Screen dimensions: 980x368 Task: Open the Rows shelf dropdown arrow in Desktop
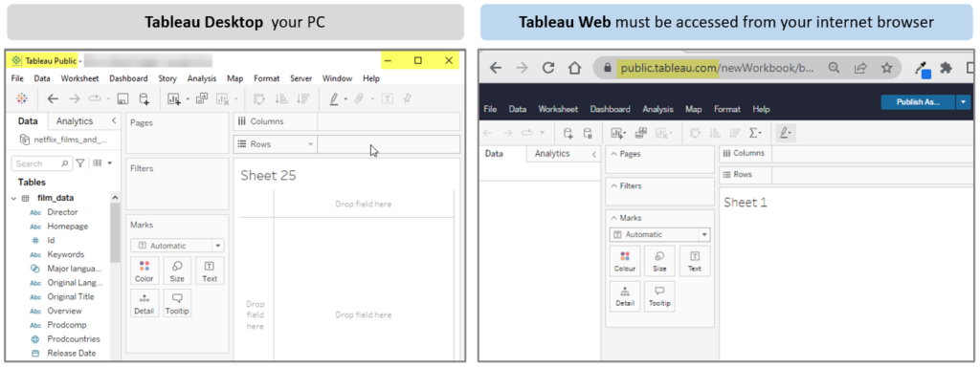[310, 144]
